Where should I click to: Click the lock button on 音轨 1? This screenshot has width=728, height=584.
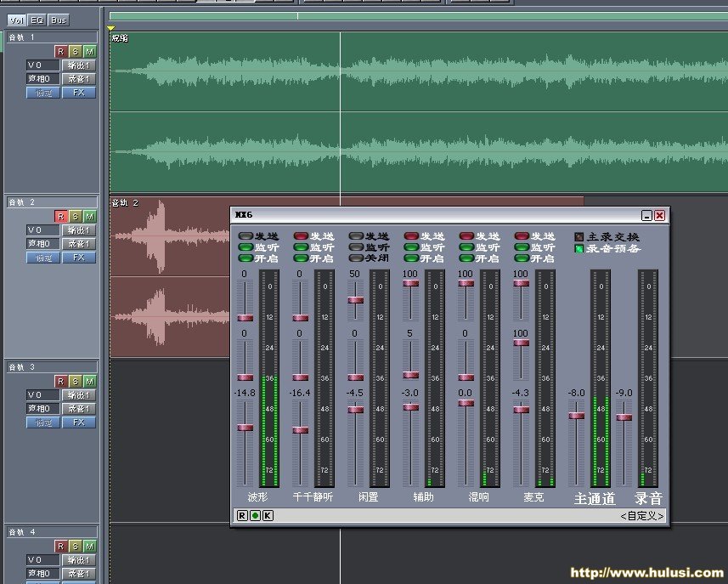click(43, 93)
